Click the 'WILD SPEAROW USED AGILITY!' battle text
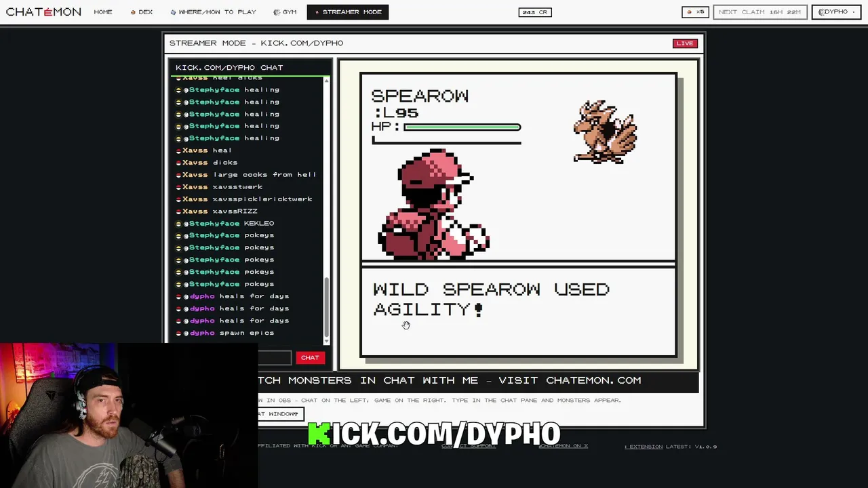Screen dimensions: 868x488 491,299
